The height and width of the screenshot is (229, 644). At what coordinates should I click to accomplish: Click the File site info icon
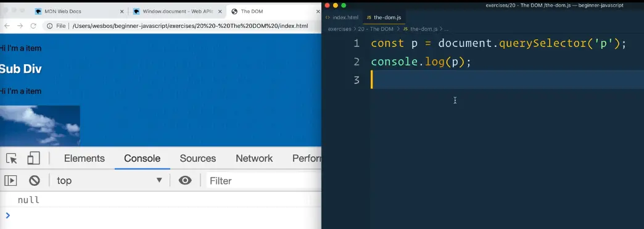click(50, 26)
